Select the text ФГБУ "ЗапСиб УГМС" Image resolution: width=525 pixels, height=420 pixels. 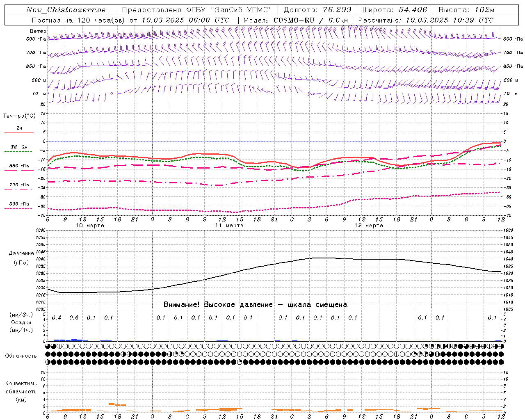point(229,10)
